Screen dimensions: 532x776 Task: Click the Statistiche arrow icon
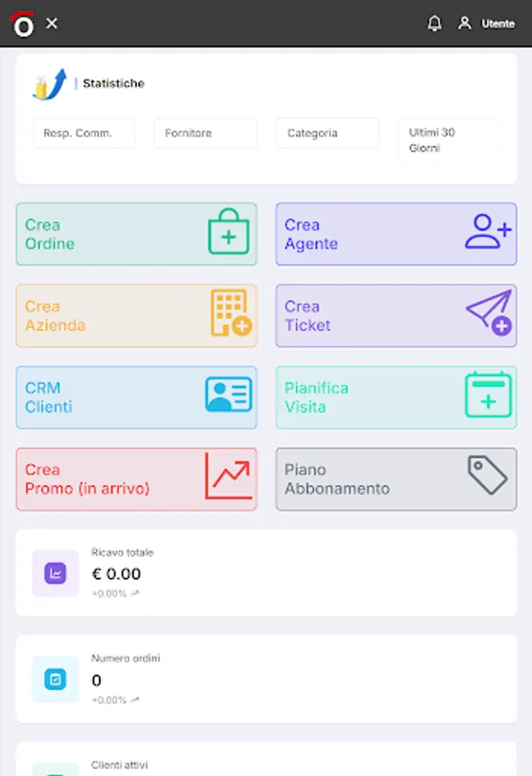tap(53, 82)
